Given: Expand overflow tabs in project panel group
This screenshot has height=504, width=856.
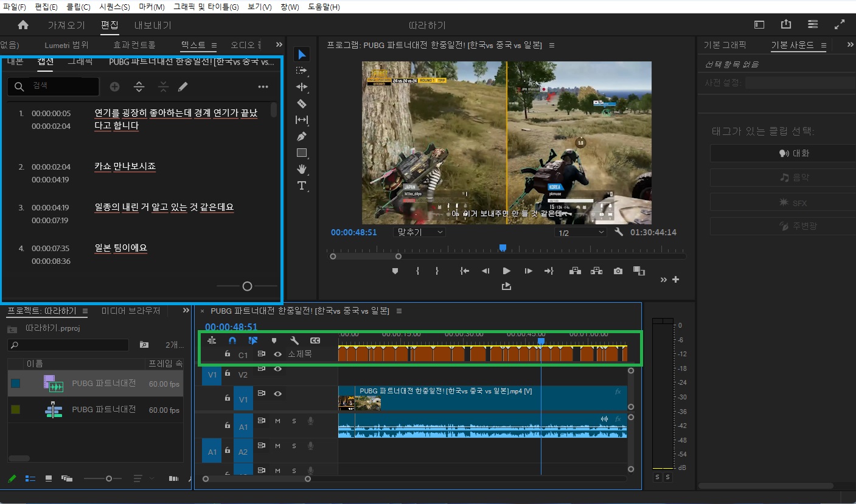Looking at the screenshot, I should pos(186,311).
